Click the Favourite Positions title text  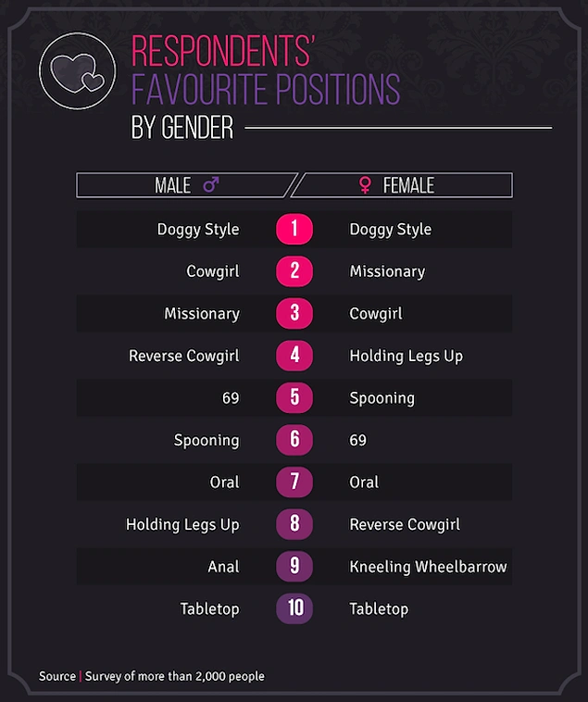click(266, 89)
